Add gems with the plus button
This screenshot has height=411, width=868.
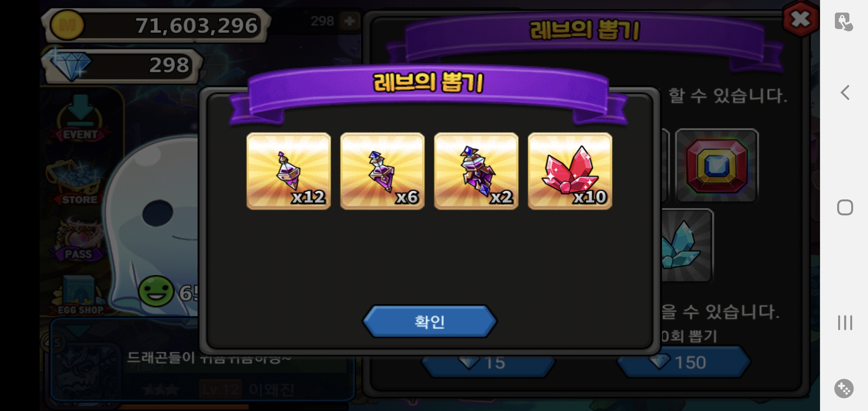(349, 21)
